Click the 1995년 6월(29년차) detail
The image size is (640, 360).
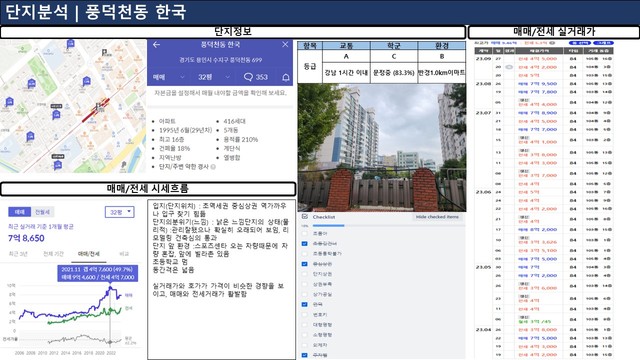tap(185, 130)
